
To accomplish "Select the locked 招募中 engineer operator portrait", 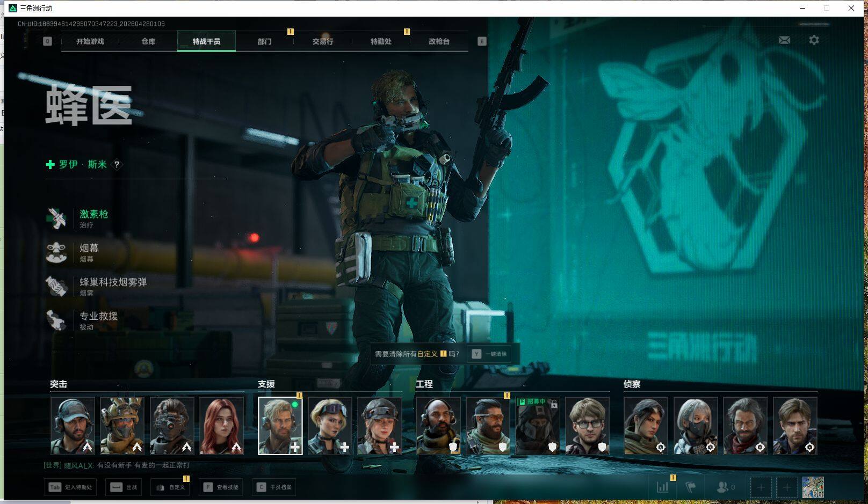I will pos(538,426).
